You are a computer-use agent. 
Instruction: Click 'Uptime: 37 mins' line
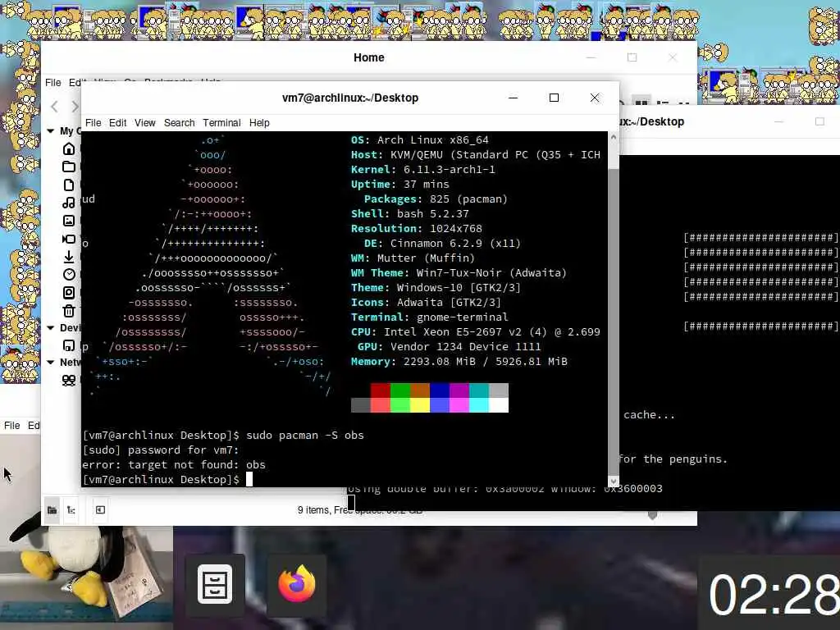pyautogui.click(x=399, y=185)
